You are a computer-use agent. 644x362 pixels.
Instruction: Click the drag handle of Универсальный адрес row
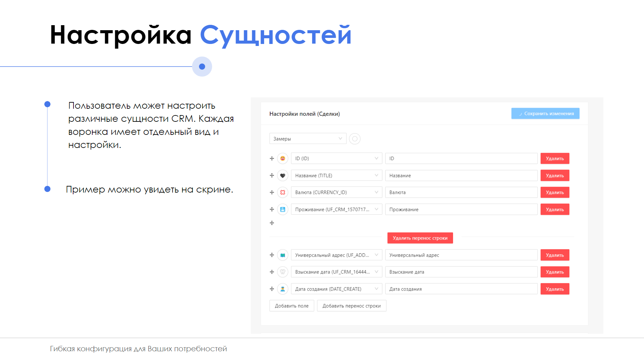coord(272,255)
